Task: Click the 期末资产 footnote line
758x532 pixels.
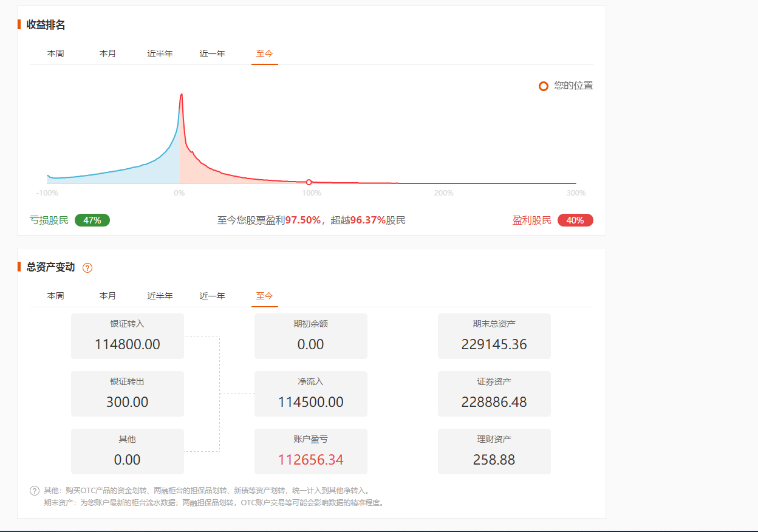Action: 214,503
